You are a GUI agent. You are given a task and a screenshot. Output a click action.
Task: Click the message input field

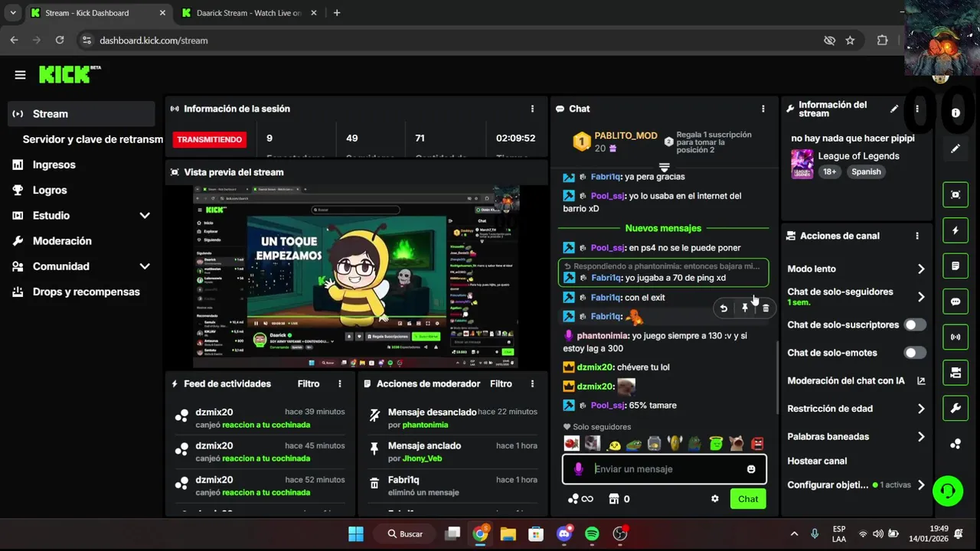pos(665,469)
